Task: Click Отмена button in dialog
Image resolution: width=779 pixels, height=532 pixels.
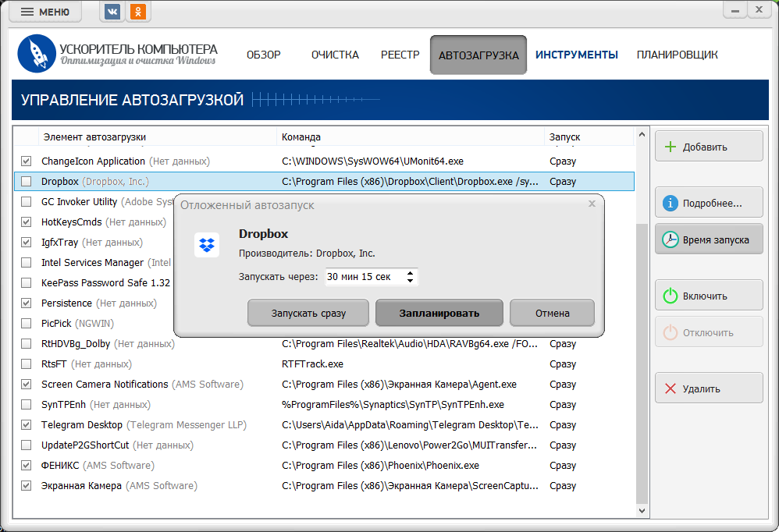Action: [x=552, y=313]
